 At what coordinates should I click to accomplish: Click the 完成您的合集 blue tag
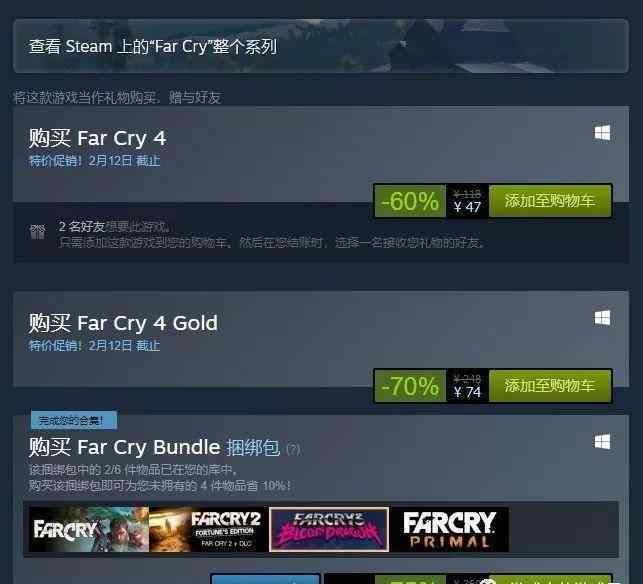[74, 420]
